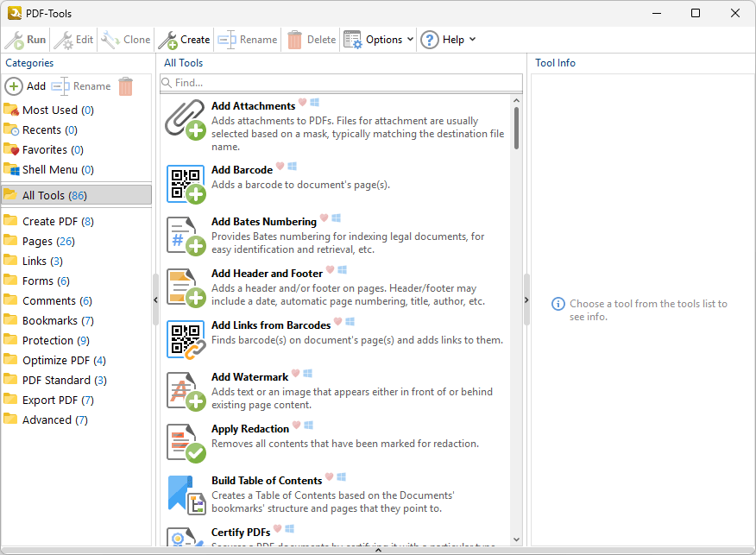Select the Add Bates Numbering icon
The width and height of the screenshot is (756, 555).
(186, 236)
